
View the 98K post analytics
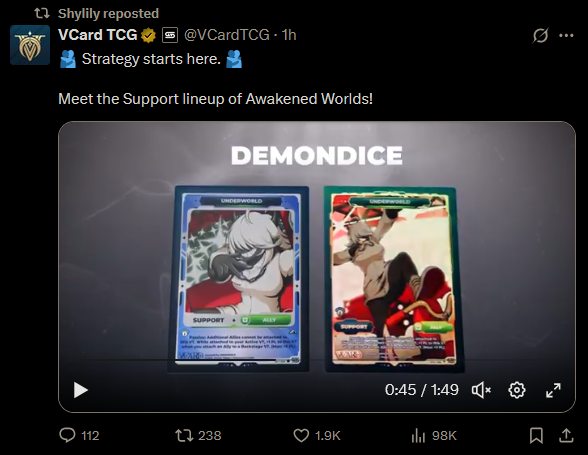click(x=434, y=435)
